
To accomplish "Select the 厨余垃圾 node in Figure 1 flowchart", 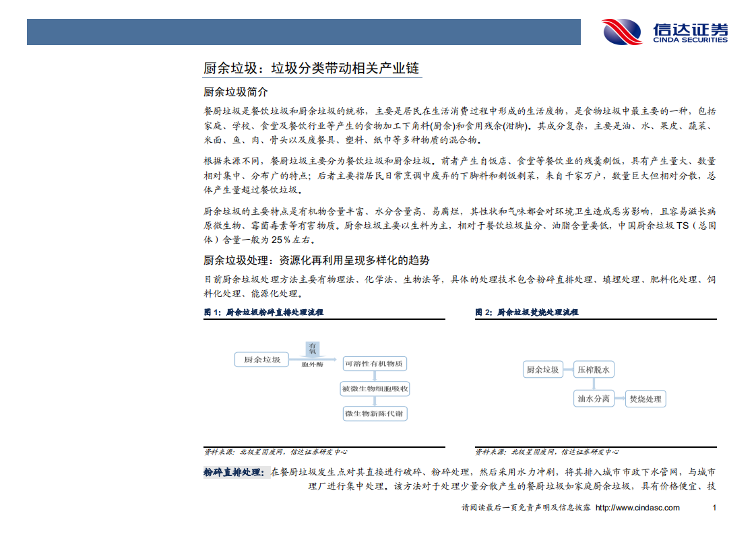I will point(261,360).
